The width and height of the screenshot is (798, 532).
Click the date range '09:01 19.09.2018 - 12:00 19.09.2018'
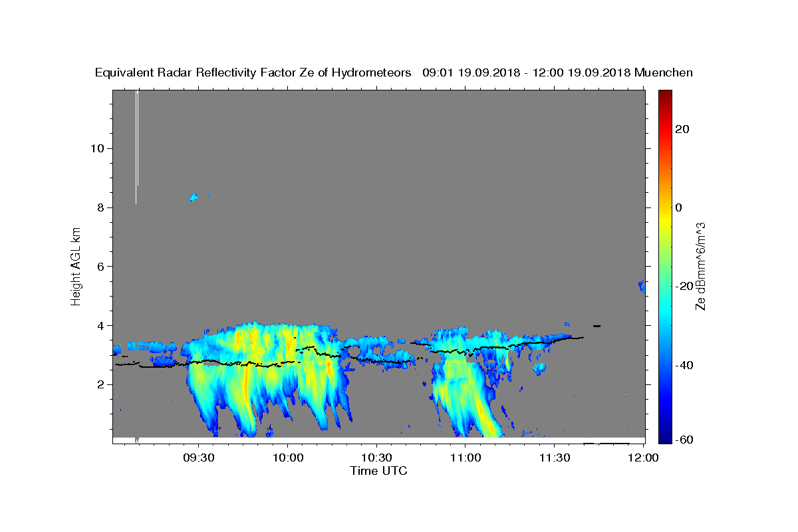pyautogui.click(x=527, y=72)
